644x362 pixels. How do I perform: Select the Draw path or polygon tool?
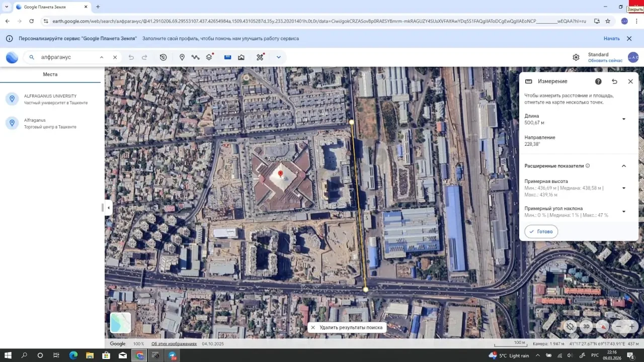tap(196, 57)
